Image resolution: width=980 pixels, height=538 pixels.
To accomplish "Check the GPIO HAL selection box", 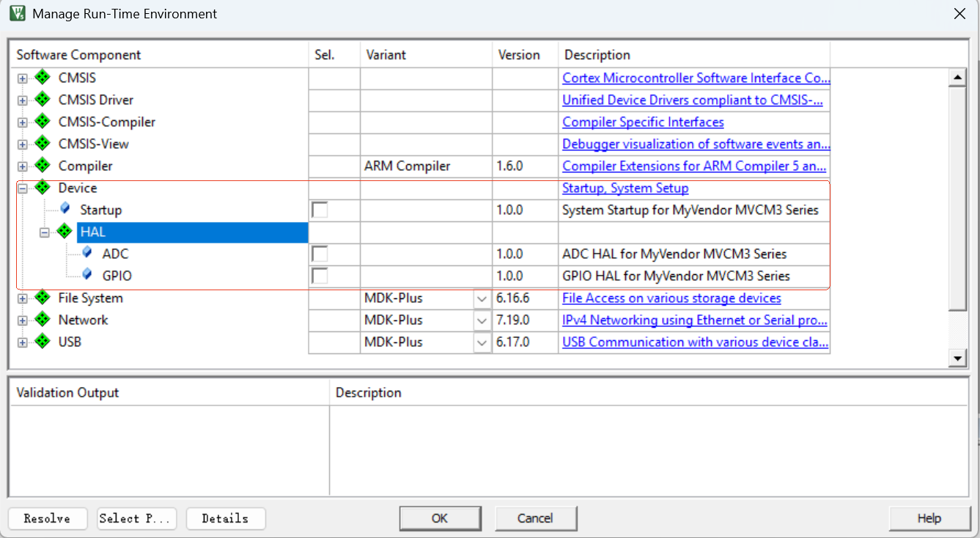I will pos(320,276).
